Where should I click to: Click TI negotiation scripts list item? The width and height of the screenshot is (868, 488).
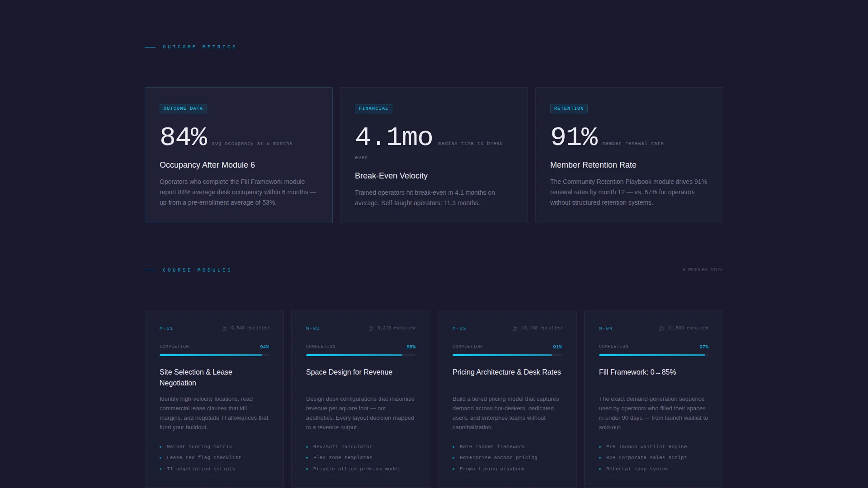(x=201, y=469)
